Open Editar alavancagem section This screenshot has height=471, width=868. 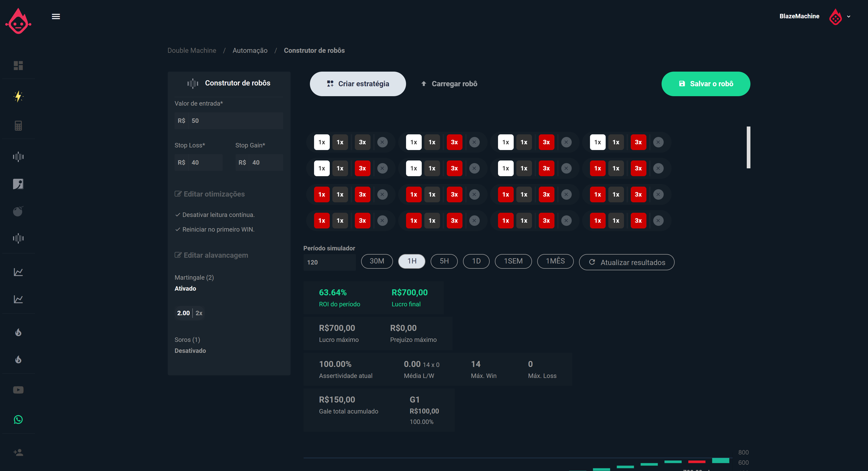click(x=212, y=255)
